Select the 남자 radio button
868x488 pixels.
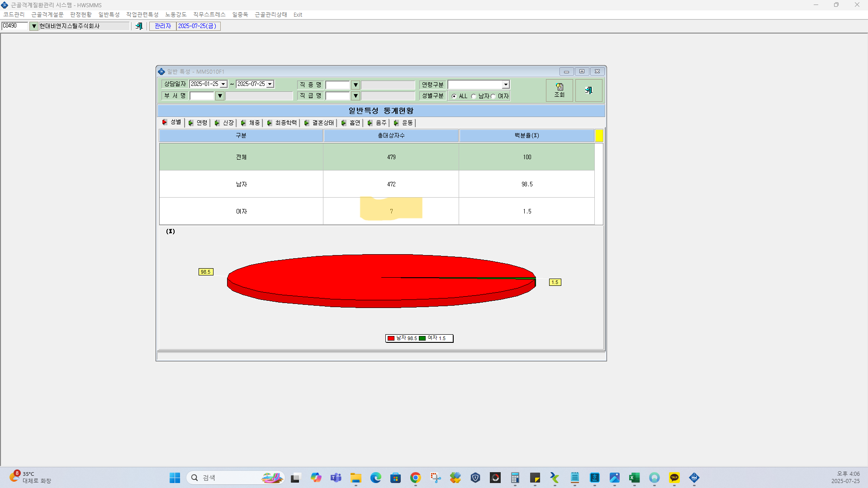click(474, 96)
